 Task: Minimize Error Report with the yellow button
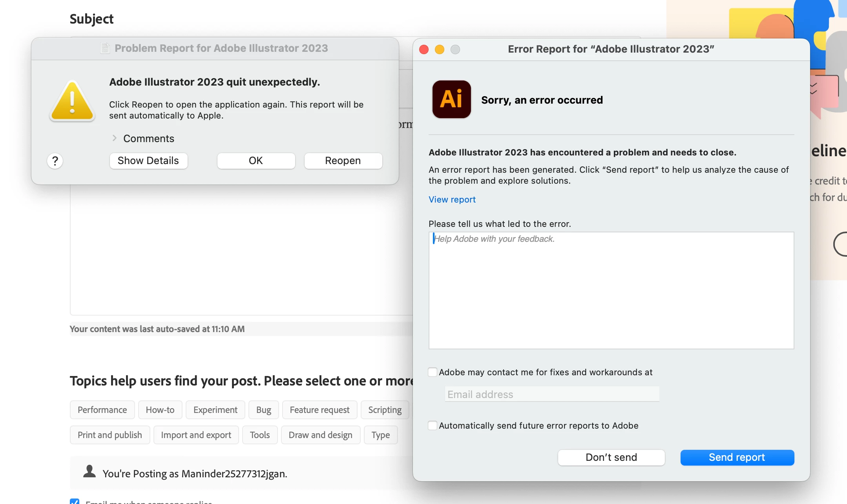tap(440, 49)
